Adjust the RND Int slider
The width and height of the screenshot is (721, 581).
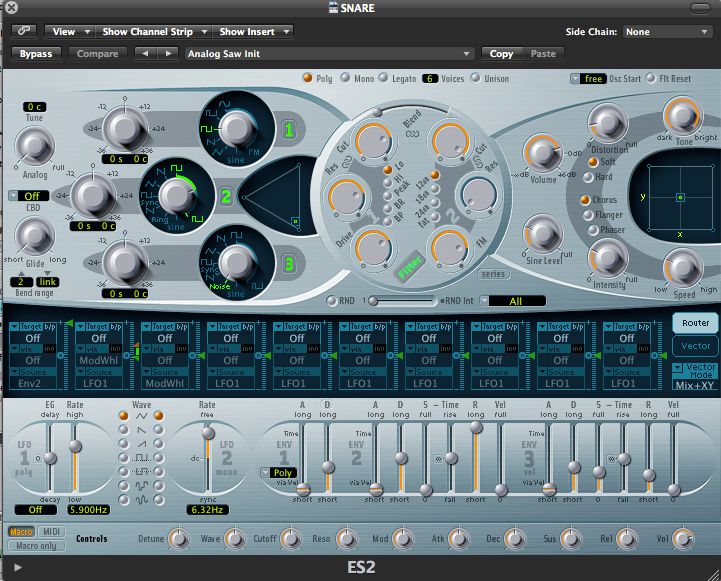point(401,301)
